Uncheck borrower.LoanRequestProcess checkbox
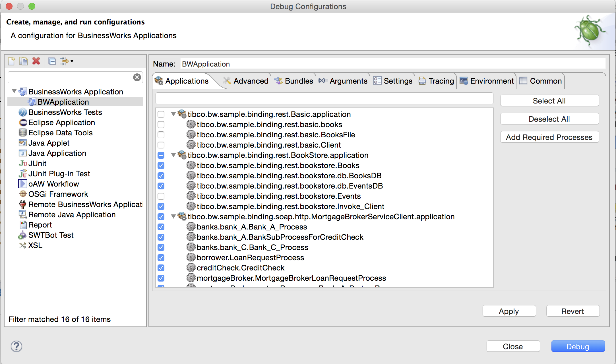The image size is (616, 364). click(161, 258)
